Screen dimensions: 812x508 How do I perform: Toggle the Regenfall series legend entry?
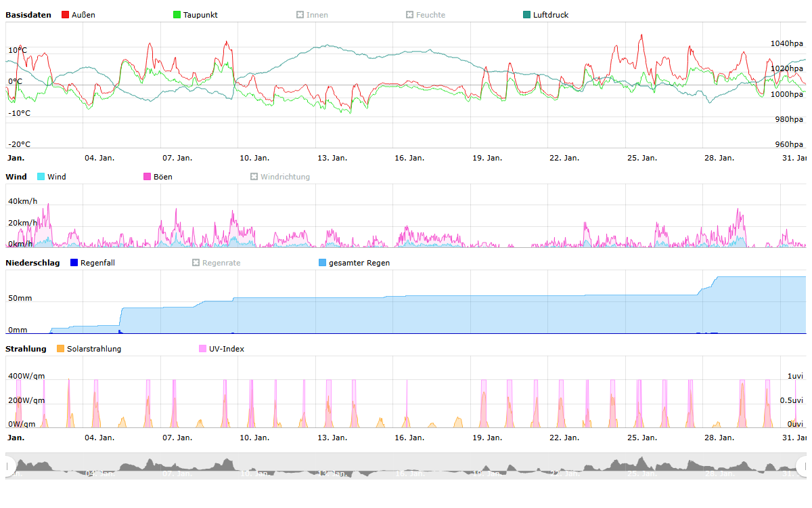pos(74,263)
